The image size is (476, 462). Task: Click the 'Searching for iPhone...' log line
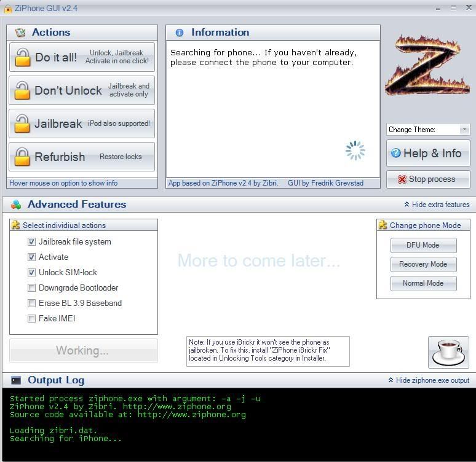66,438
